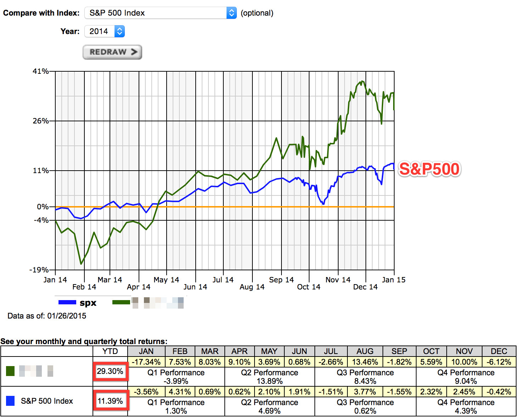Viewport: 519px width, 420px height.
Task: Click the Jul 14 axis label
Action: 223,280
